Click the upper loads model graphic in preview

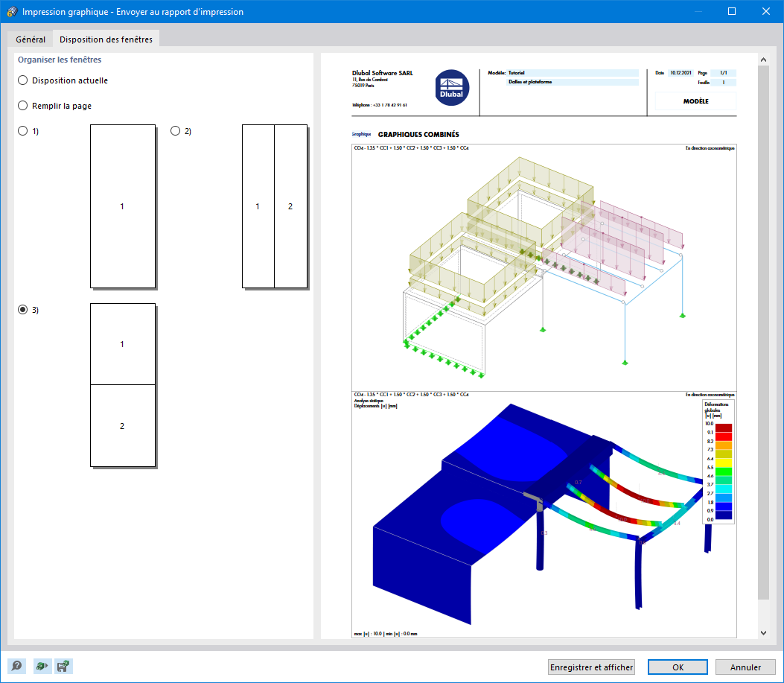[544, 267]
